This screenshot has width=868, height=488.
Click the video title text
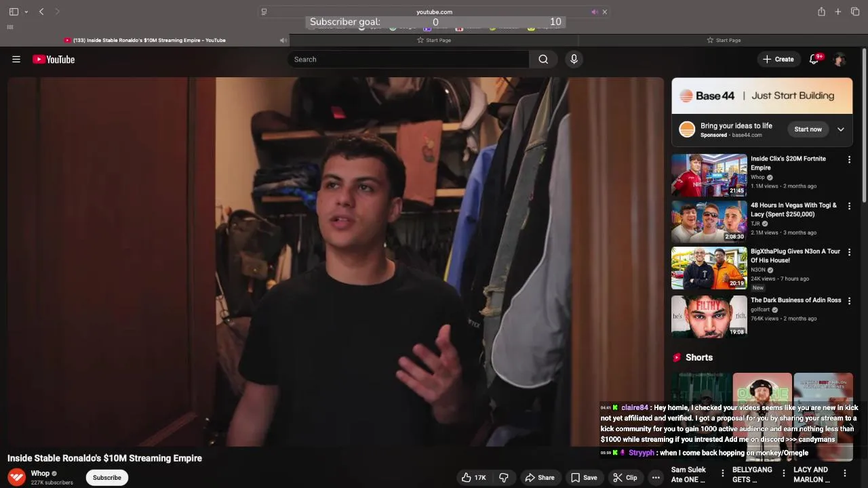point(104,458)
